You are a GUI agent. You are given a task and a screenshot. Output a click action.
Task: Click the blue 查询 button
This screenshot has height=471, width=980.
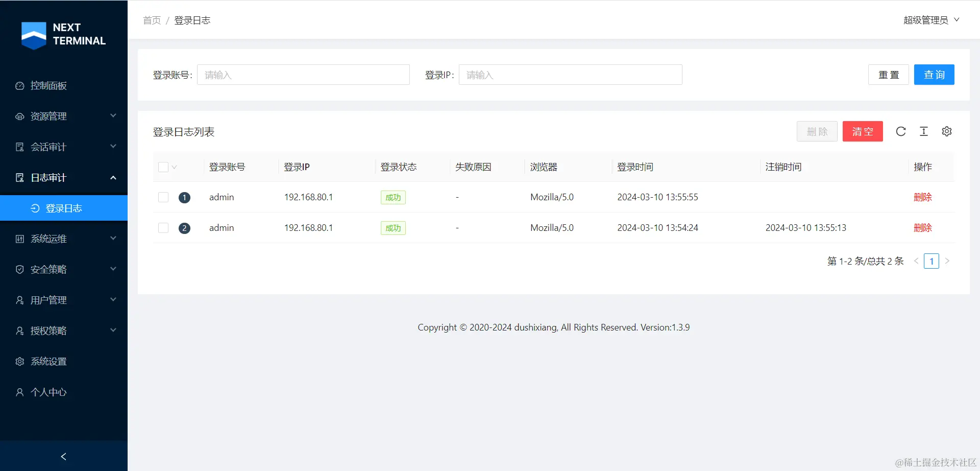[x=934, y=75]
